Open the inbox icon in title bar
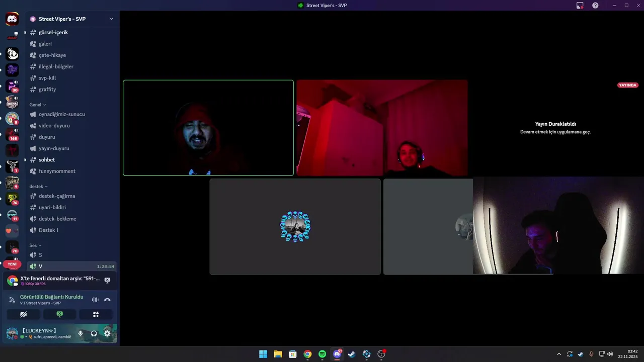 click(x=580, y=6)
